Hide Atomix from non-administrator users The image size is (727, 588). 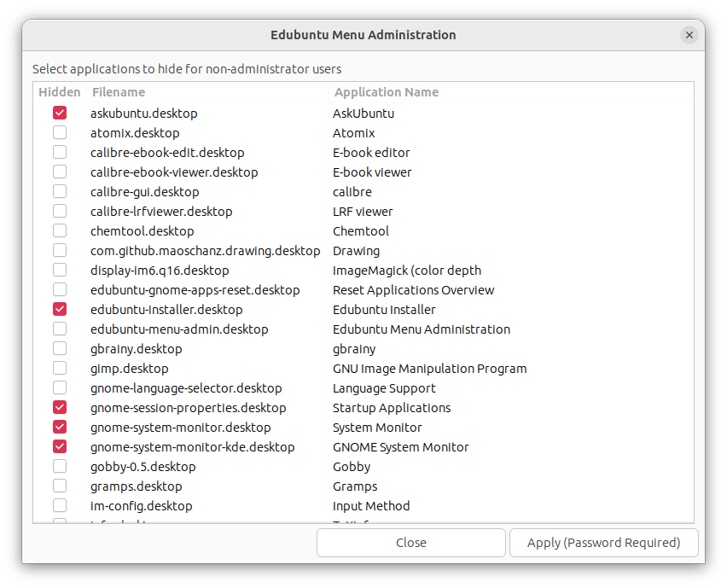coord(60,132)
